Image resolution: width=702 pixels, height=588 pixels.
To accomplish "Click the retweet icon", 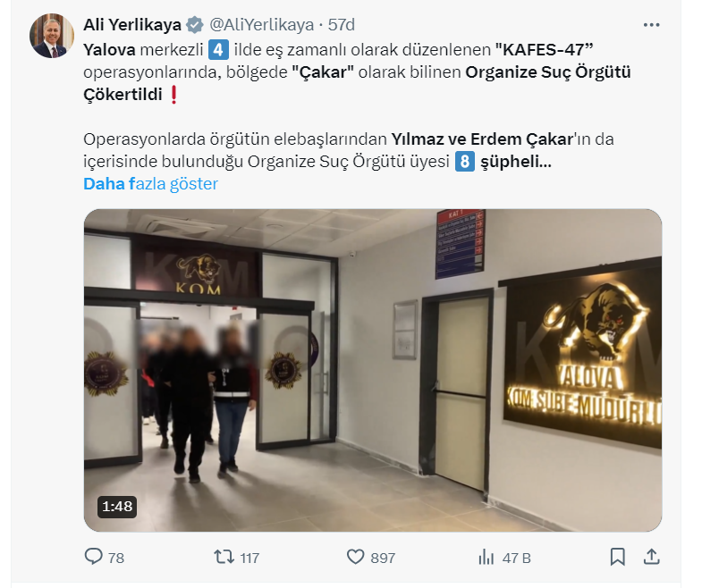I will click(x=224, y=557).
